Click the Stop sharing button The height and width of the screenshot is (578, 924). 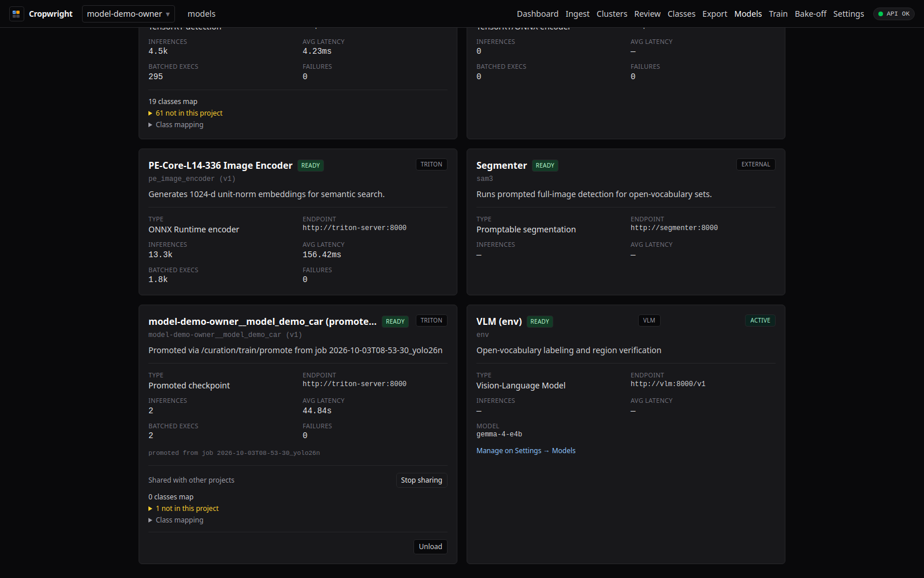(x=422, y=480)
